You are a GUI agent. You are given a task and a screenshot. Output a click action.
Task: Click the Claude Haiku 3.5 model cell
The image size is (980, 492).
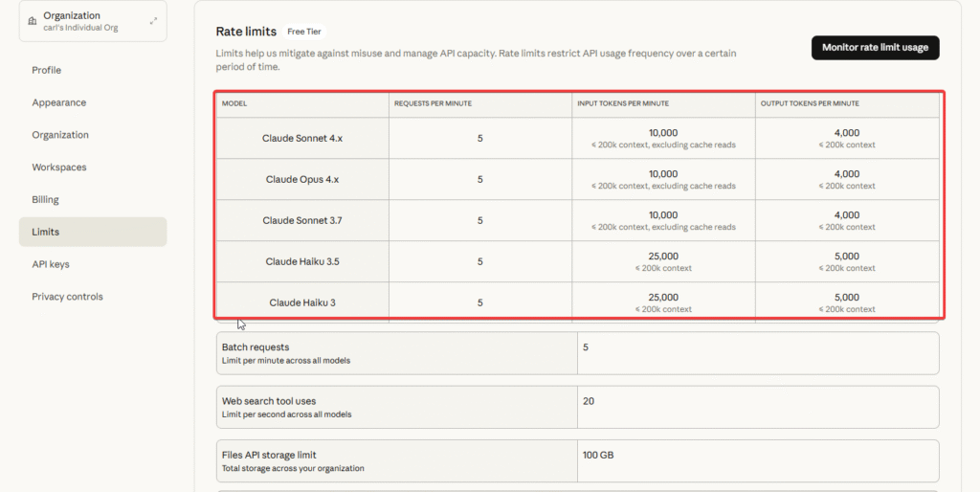pos(302,261)
